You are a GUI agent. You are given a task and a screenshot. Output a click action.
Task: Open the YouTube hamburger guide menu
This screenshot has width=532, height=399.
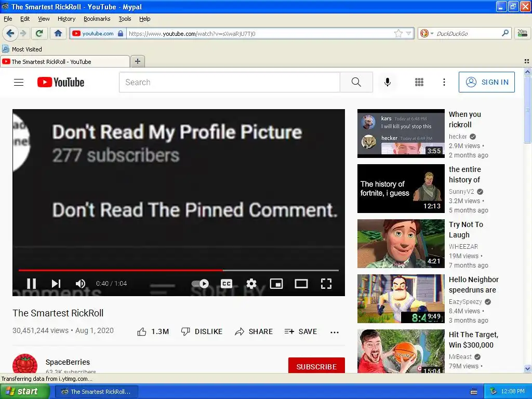click(19, 82)
